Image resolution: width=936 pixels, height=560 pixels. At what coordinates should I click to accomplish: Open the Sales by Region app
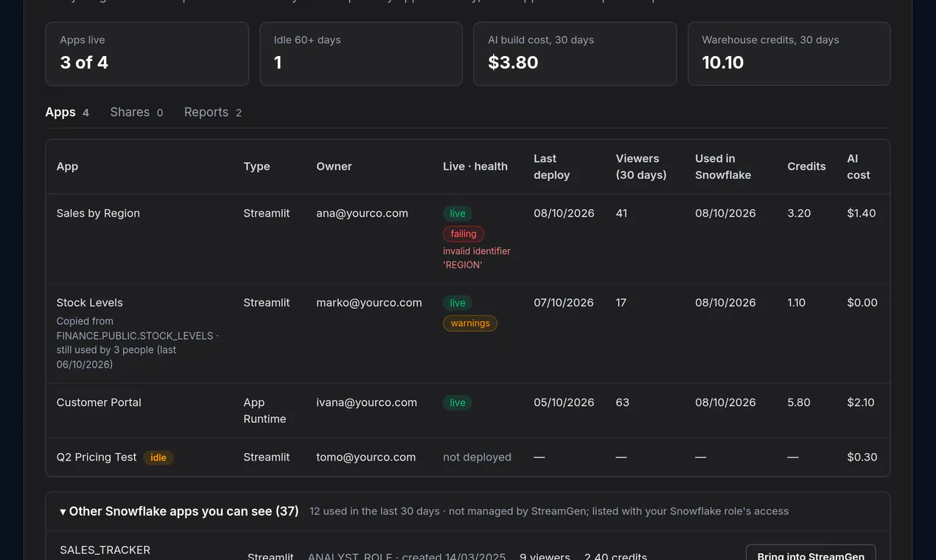(98, 213)
